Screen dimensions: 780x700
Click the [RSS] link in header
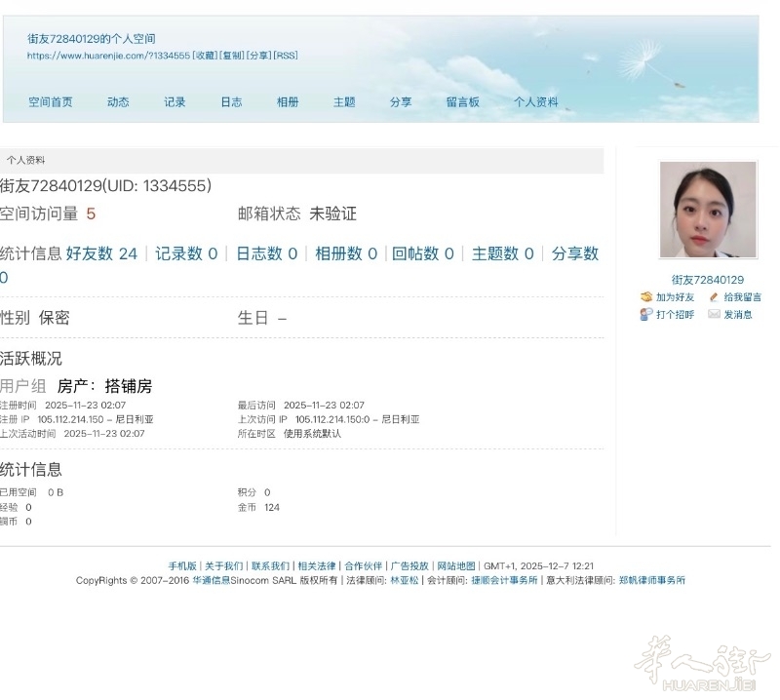point(286,56)
